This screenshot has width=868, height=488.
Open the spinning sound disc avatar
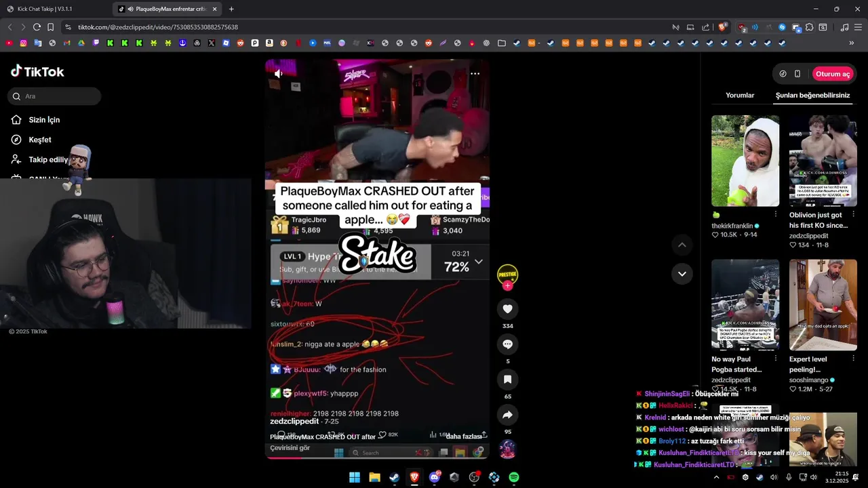tap(507, 449)
